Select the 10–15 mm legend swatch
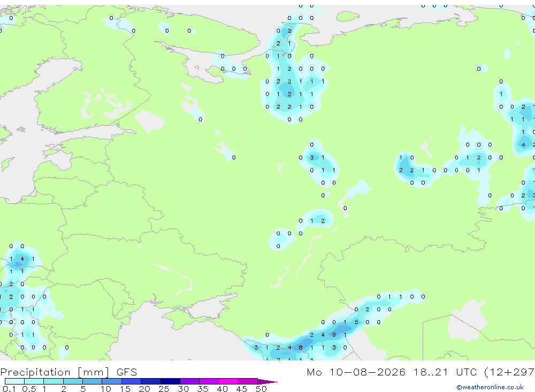This screenshot has width=535, height=392. pyautogui.click(x=112, y=381)
